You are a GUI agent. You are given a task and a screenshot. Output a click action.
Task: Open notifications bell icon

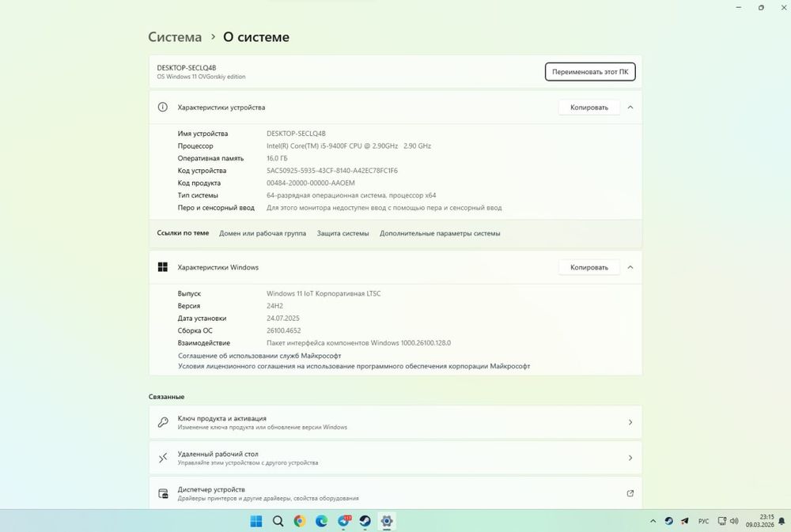(x=782, y=521)
